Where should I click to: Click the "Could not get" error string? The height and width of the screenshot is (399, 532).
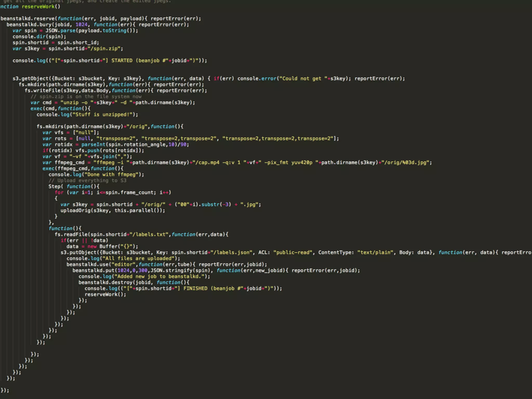click(x=301, y=78)
